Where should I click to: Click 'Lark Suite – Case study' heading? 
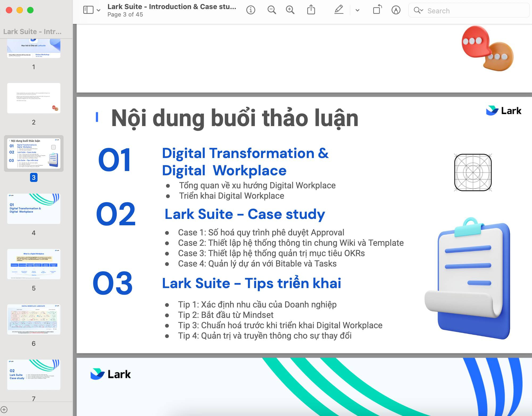(x=245, y=214)
